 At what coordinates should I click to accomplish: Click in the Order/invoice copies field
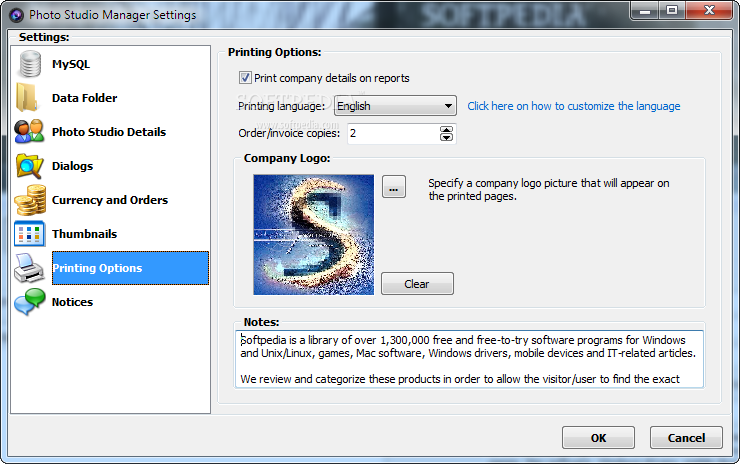coord(393,134)
